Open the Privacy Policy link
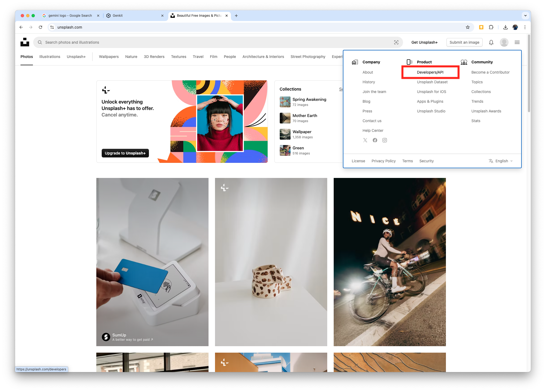The height and width of the screenshot is (392, 546). 383,161
